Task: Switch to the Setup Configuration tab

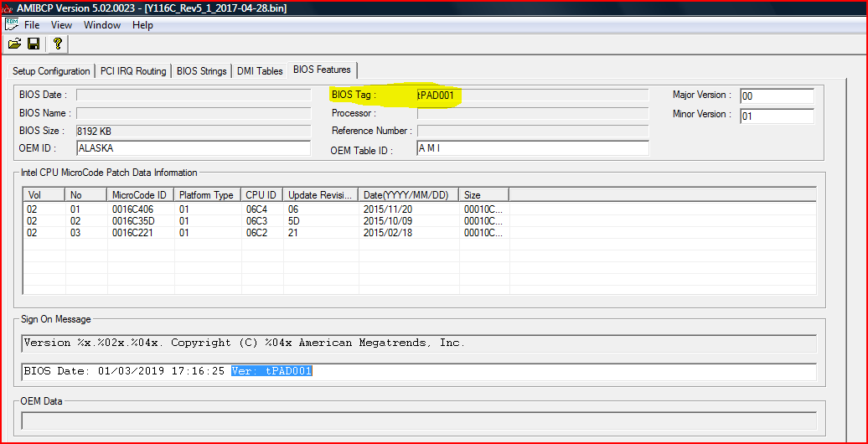Action: tap(51, 71)
